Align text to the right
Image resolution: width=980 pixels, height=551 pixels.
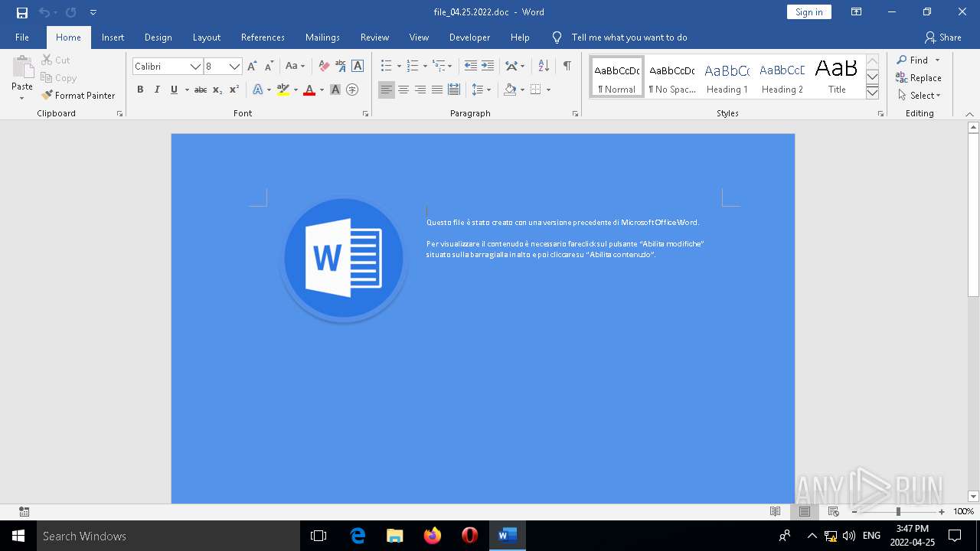[420, 90]
